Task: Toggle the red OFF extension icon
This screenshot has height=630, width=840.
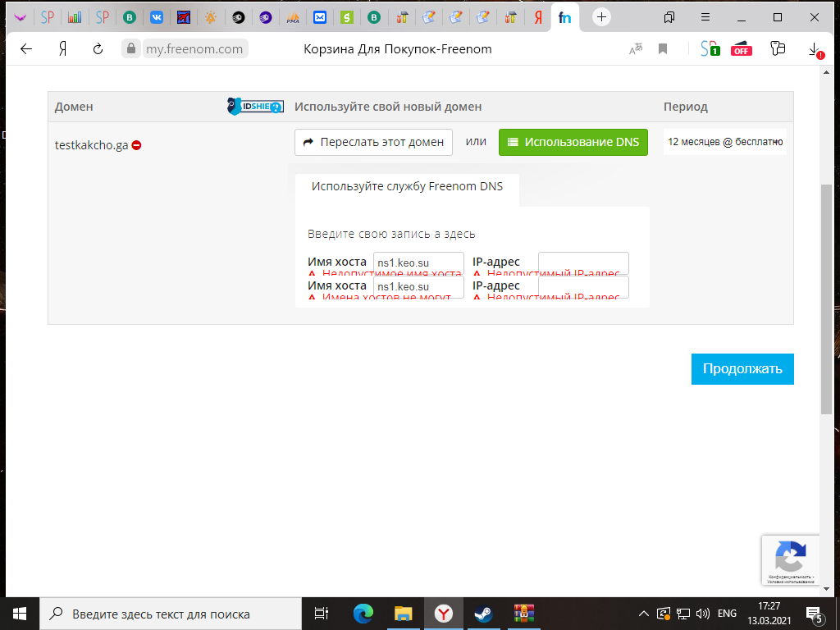Action: [742, 49]
